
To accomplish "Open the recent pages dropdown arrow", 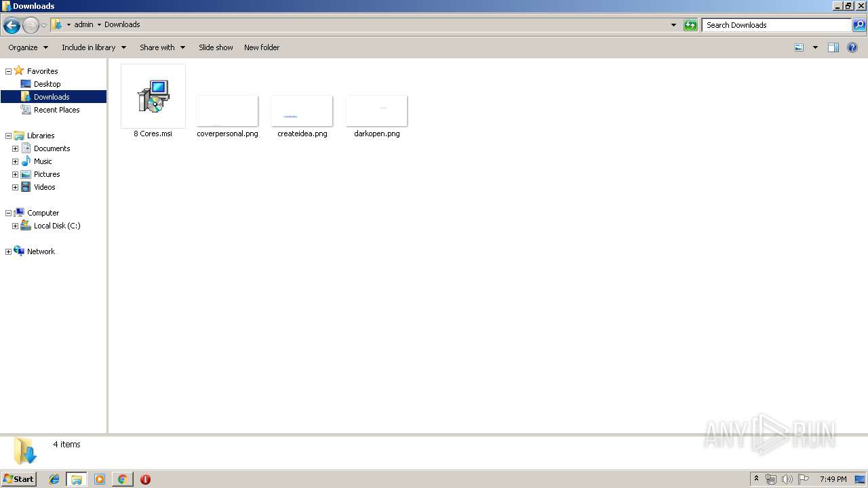I will click(x=44, y=26).
